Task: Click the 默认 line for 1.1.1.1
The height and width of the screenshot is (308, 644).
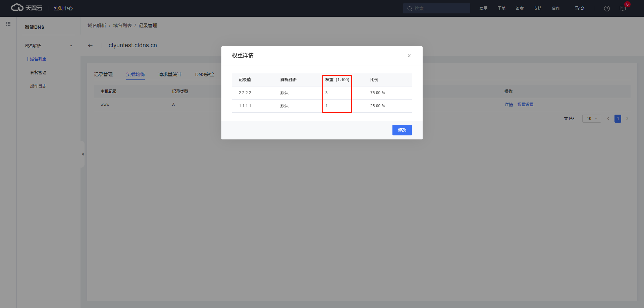Action: point(284,106)
